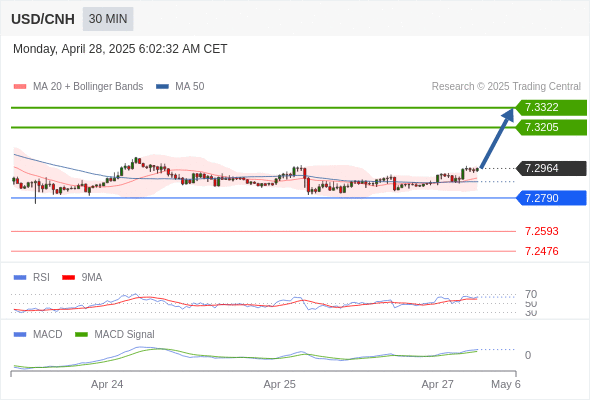
Task: Click the blue MA 50 legend swatch
Action: point(162,87)
